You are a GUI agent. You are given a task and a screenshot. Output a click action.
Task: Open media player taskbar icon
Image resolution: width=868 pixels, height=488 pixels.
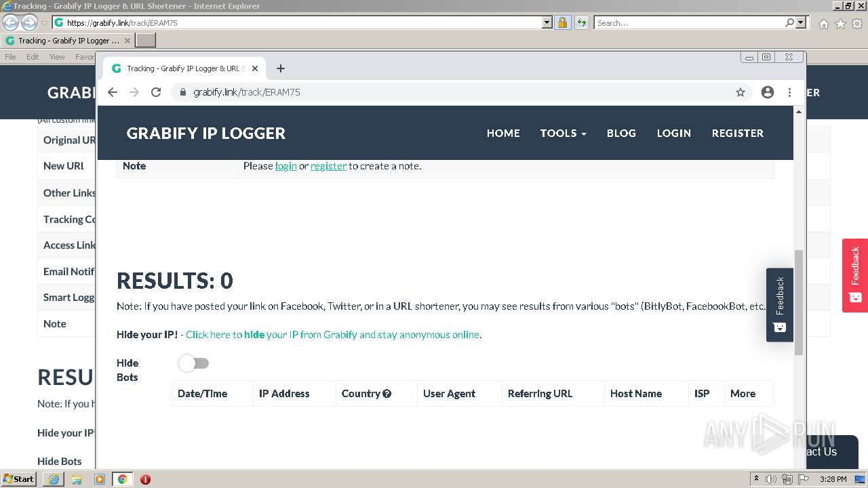tap(100, 479)
